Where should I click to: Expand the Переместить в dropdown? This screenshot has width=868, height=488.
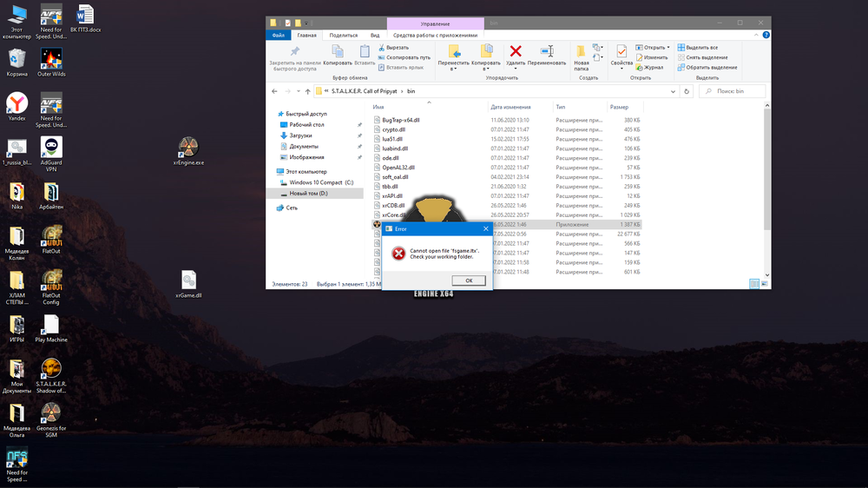(x=453, y=66)
